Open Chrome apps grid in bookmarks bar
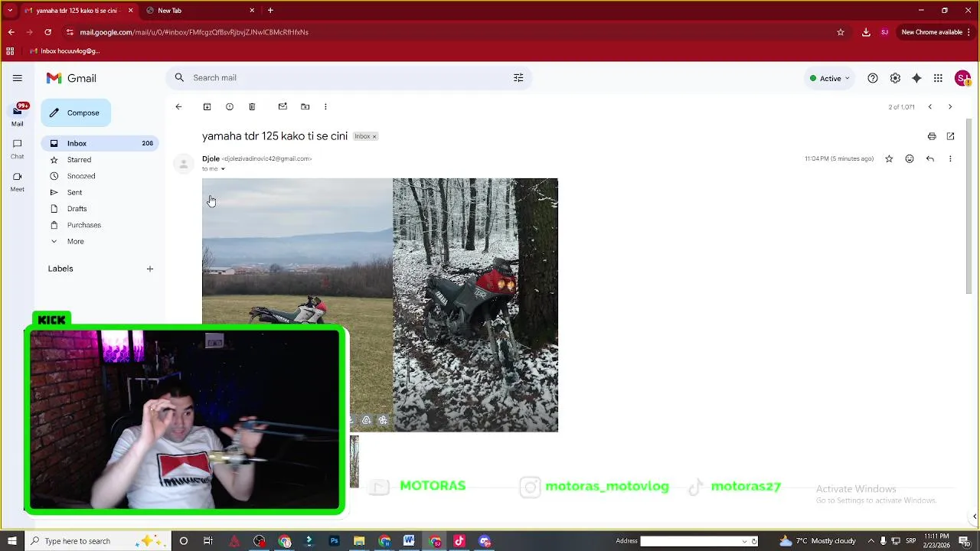980x551 pixels. pyautogui.click(x=10, y=51)
